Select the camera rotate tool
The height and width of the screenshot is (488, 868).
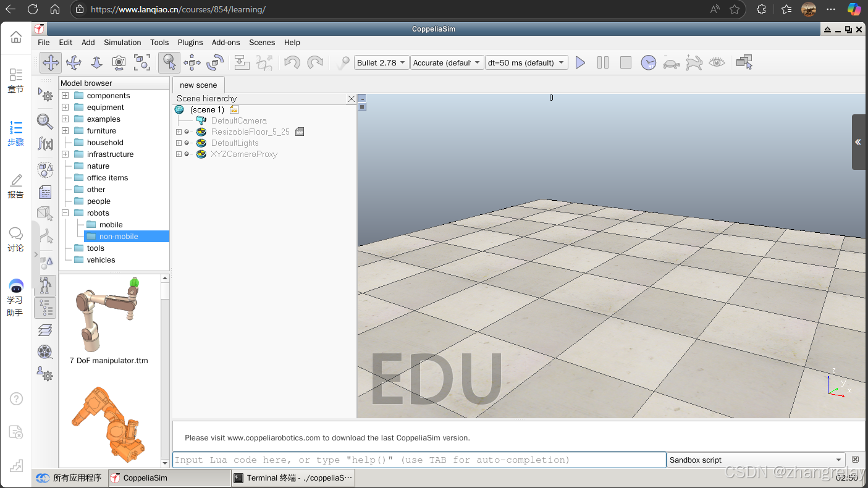pos(74,62)
